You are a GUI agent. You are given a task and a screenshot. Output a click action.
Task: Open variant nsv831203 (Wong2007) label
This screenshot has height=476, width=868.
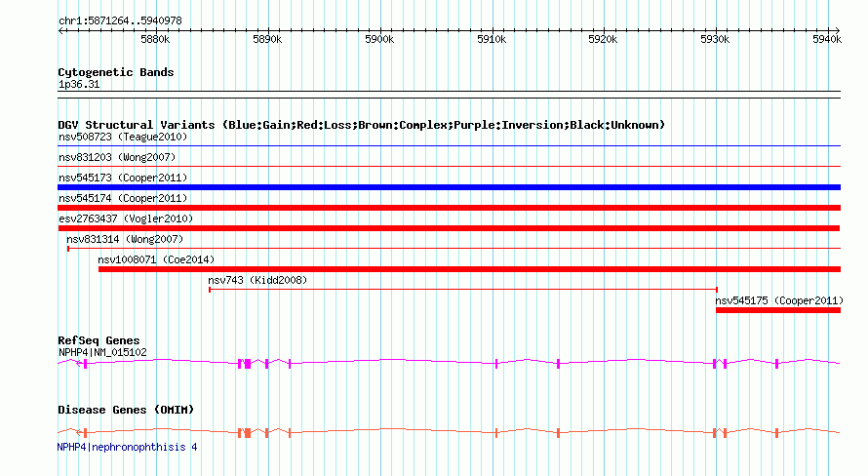tap(117, 157)
